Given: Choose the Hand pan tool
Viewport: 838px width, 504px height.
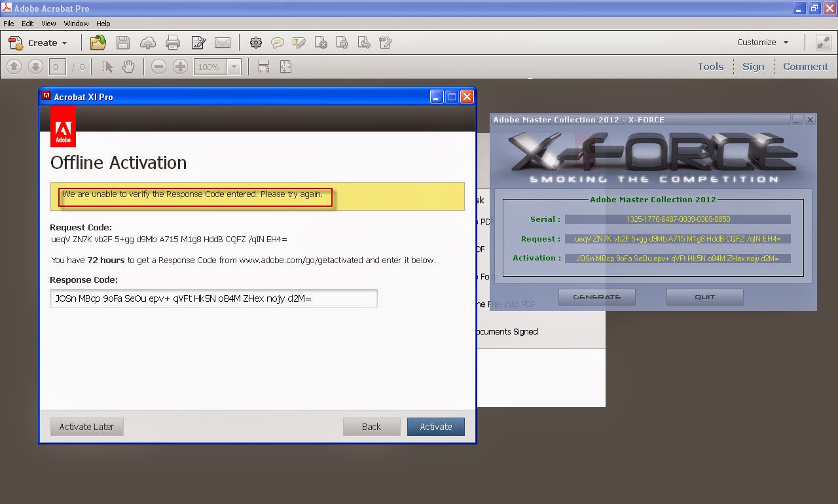Looking at the screenshot, I should click(x=128, y=66).
